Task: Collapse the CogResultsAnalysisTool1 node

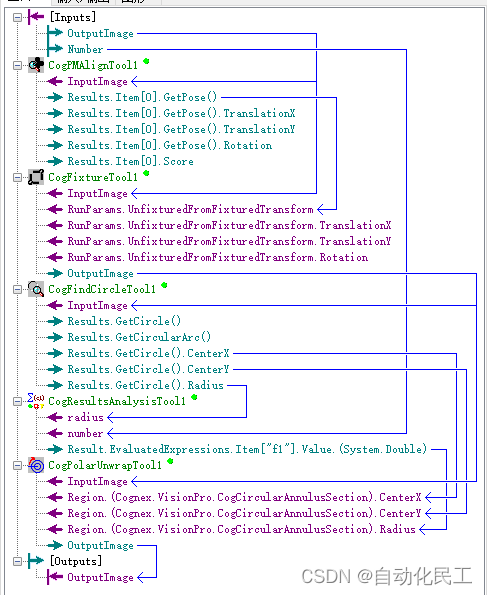Action: coord(17,401)
